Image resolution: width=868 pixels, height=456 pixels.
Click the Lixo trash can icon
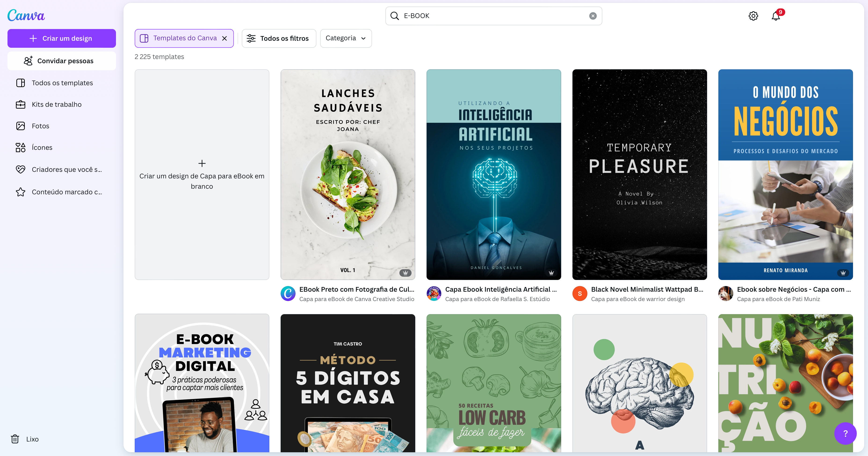(15, 439)
